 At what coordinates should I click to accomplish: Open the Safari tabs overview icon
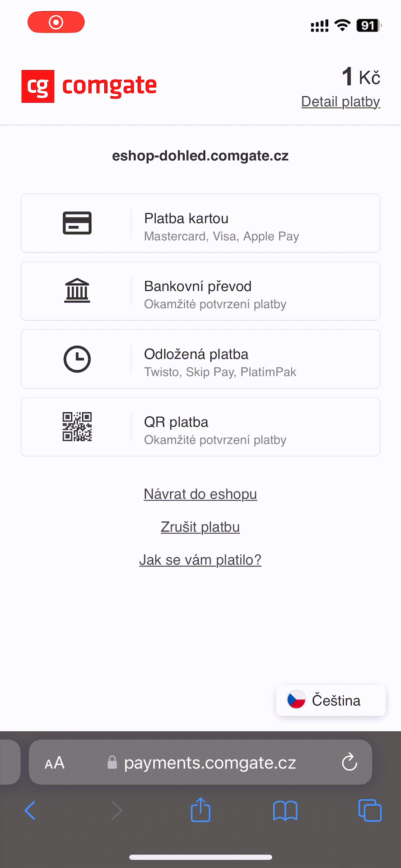(x=370, y=810)
